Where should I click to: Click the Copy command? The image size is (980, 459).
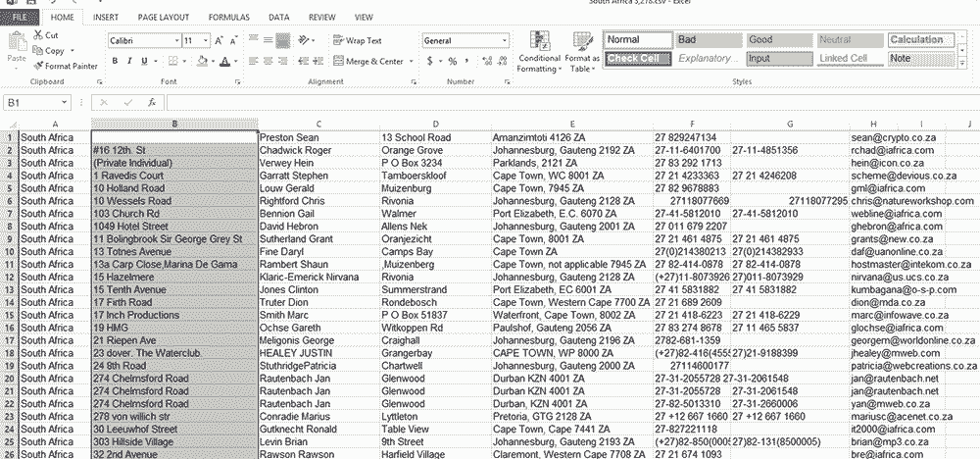point(49,51)
